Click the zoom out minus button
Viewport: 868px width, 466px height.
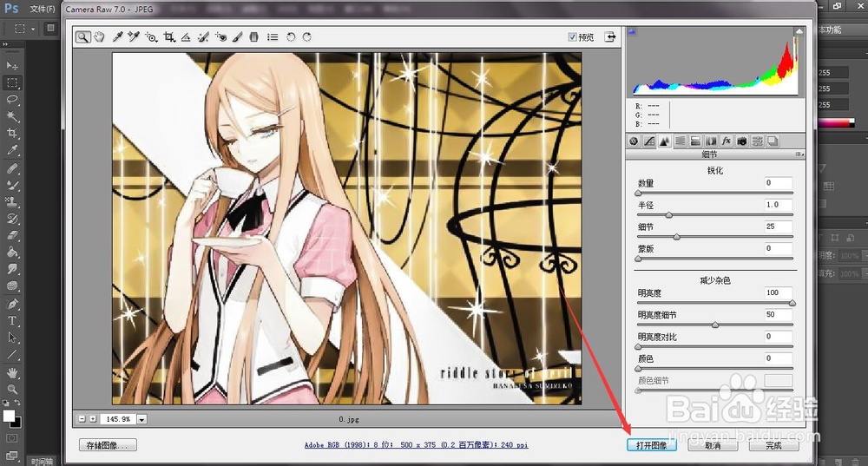click(82, 419)
